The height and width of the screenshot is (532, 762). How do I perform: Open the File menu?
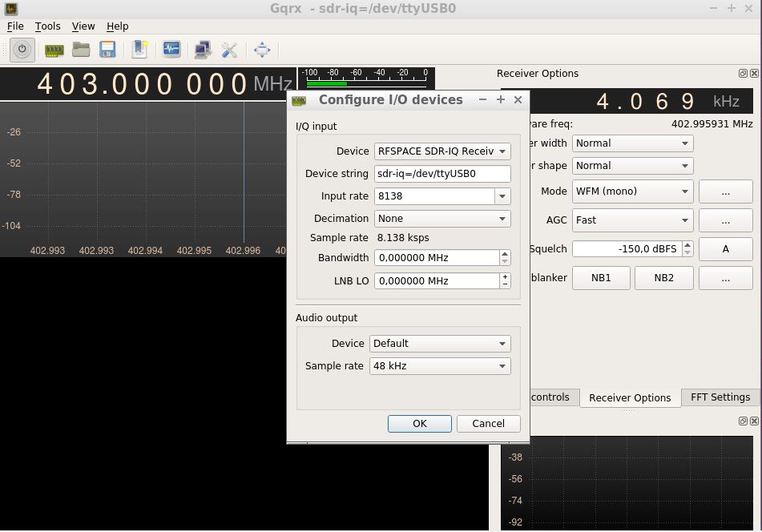tap(15, 26)
